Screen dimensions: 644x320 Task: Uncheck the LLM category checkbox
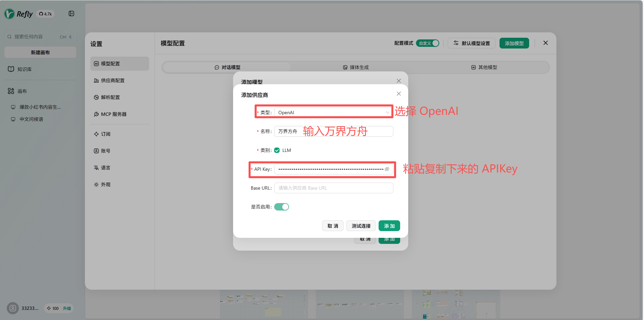click(277, 150)
